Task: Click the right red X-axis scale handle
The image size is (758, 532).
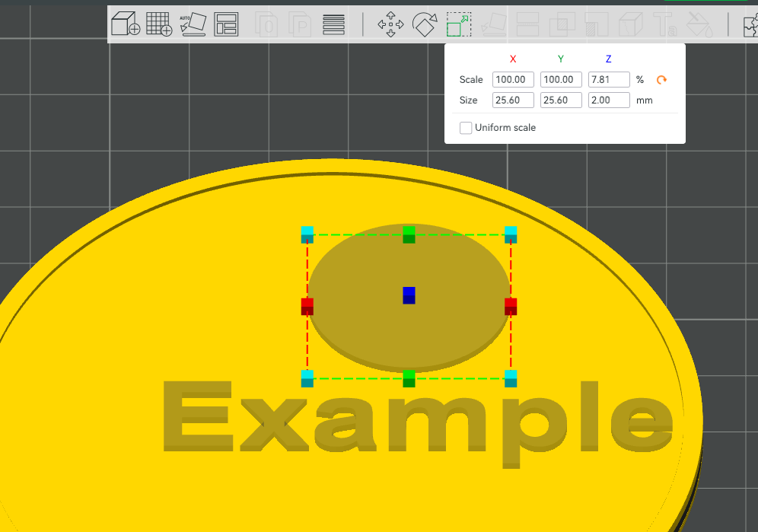Action: click(511, 307)
